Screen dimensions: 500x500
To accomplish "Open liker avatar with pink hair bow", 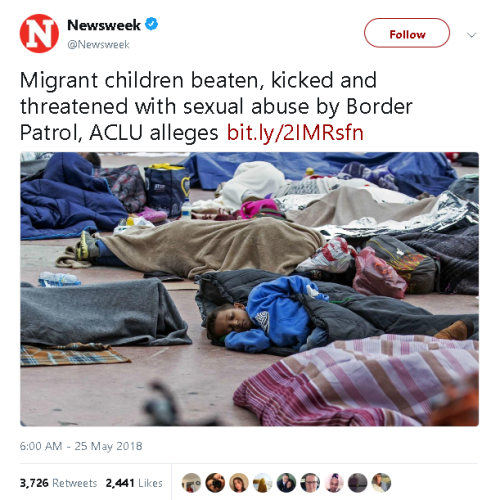I will click(334, 483).
